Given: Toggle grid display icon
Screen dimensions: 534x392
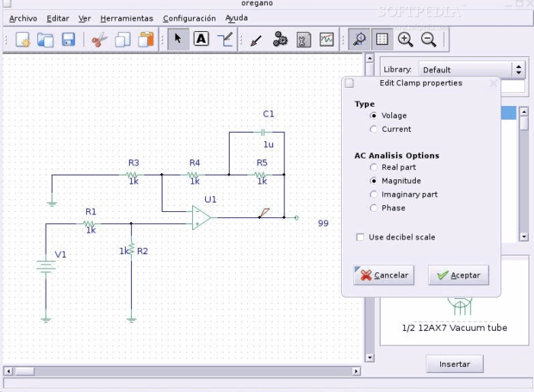Looking at the screenshot, I should coord(381,40).
